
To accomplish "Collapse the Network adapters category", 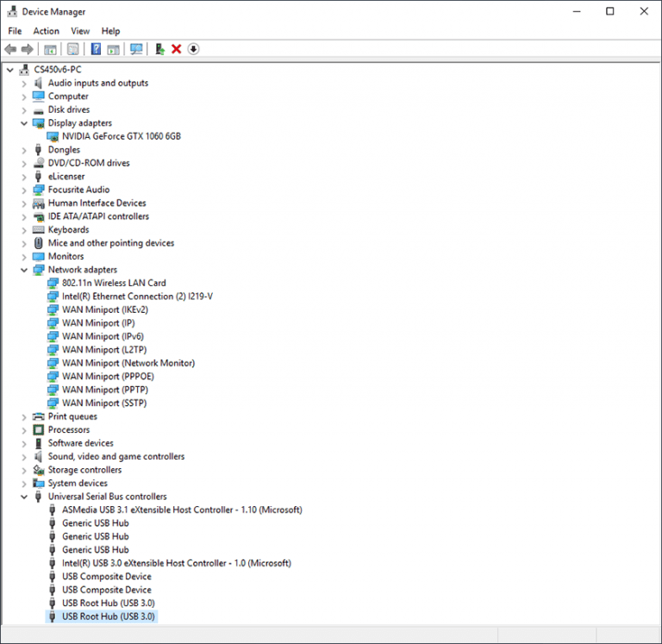I will click(24, 270).
